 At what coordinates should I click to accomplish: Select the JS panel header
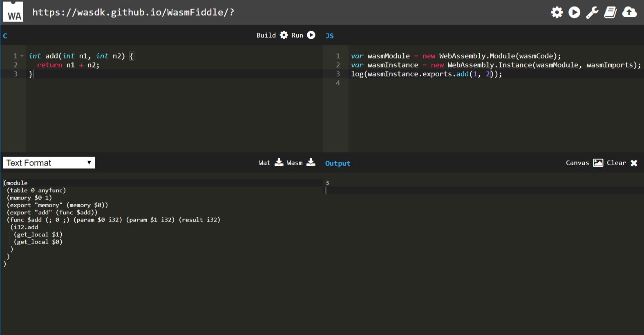tap(329, 36)
